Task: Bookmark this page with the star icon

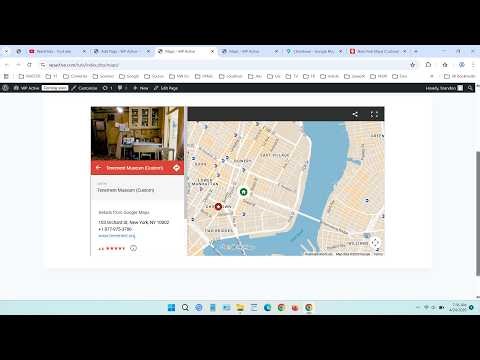Action: 413,65
